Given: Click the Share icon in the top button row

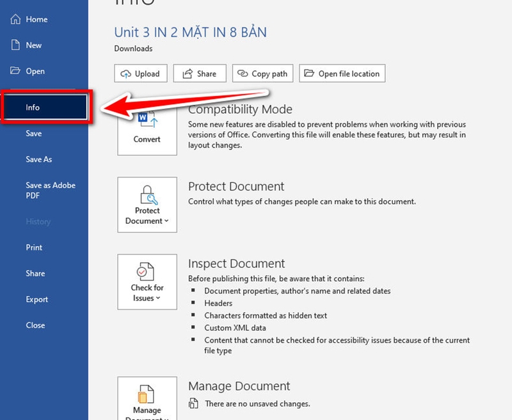Looking at the screenshot, I should (188, 74).
